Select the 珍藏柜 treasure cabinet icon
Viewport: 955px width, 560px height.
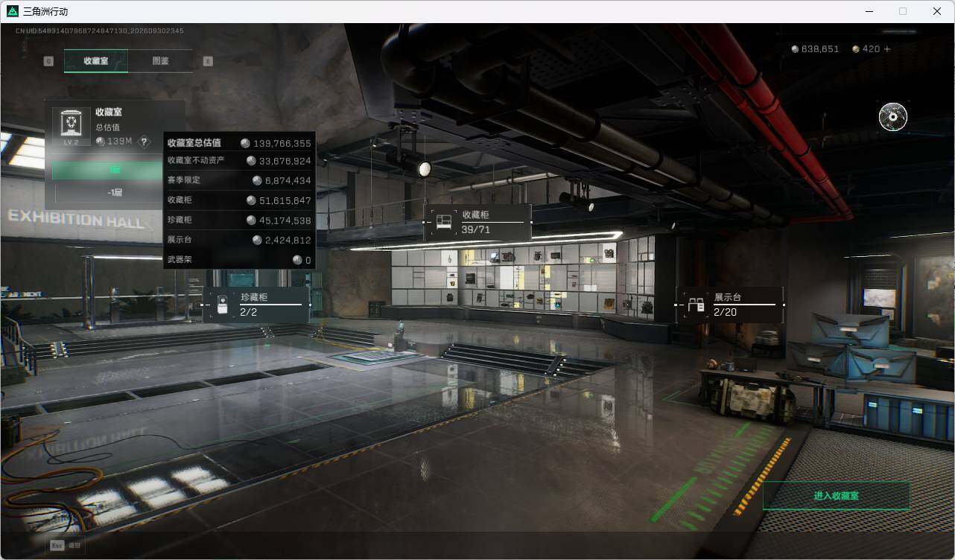tap(222, 305)
